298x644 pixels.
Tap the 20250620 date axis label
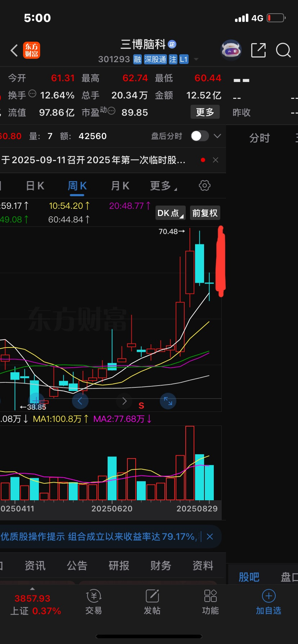pyautogui.click(x=112, y=509)
